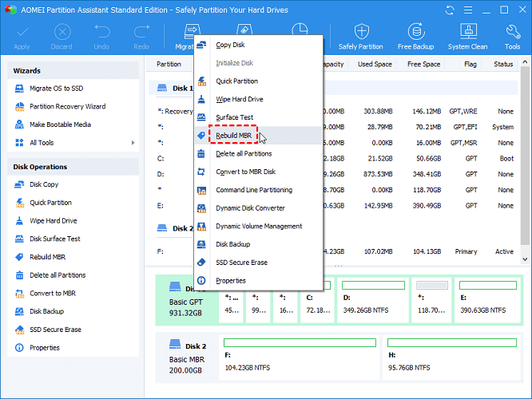The image size is (532, 399).
Task: Click Disk Backup in the sidebar
Action: (46, 311)
